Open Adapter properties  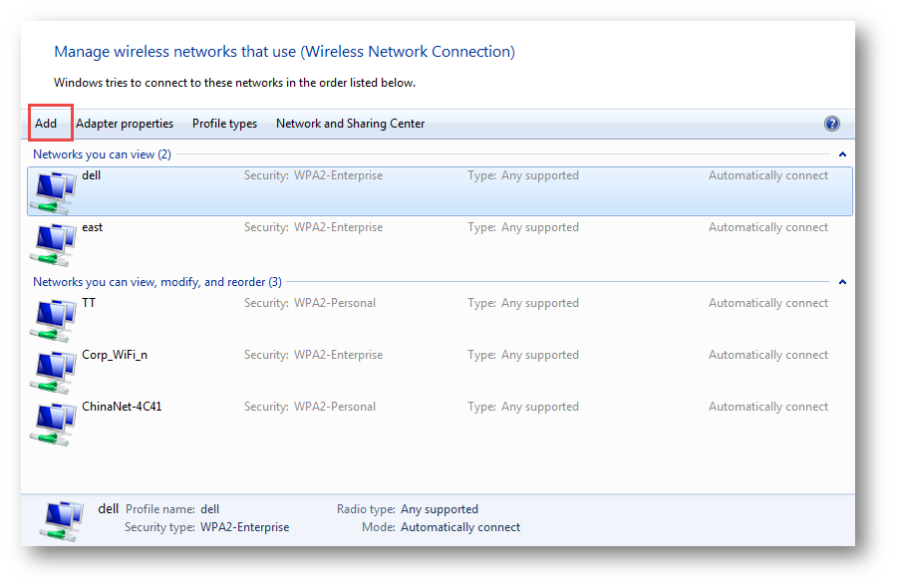125,124
